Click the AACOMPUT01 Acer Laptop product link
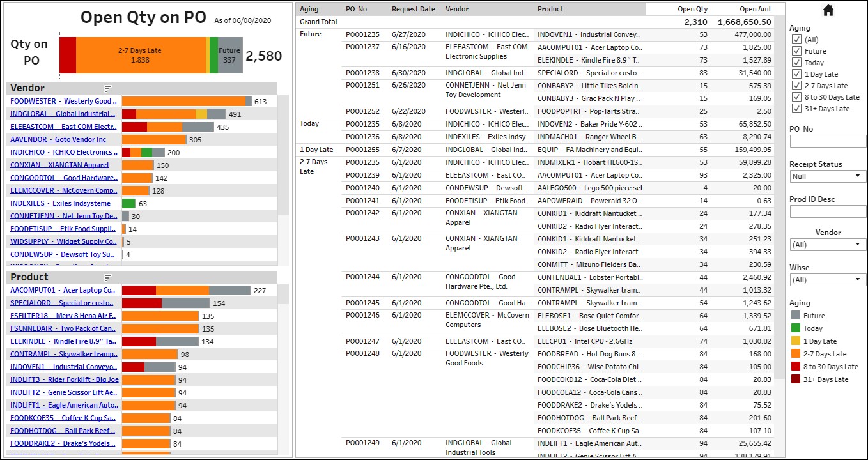The height and width of the screenshot is (460, 868). (x=63, y=290)
